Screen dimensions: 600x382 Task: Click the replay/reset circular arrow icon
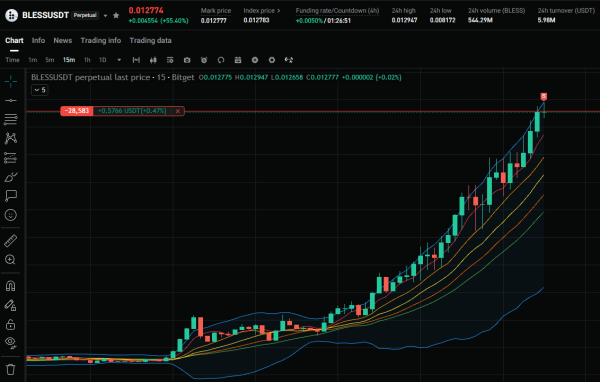221,60
